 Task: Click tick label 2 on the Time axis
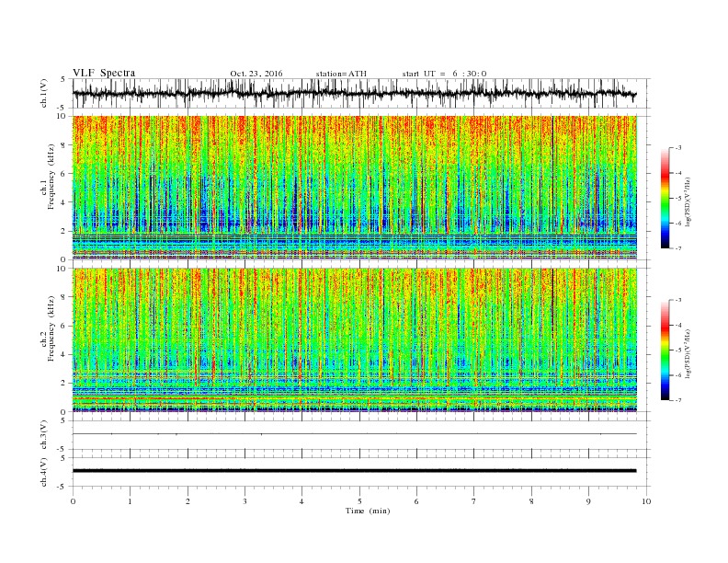188,501
